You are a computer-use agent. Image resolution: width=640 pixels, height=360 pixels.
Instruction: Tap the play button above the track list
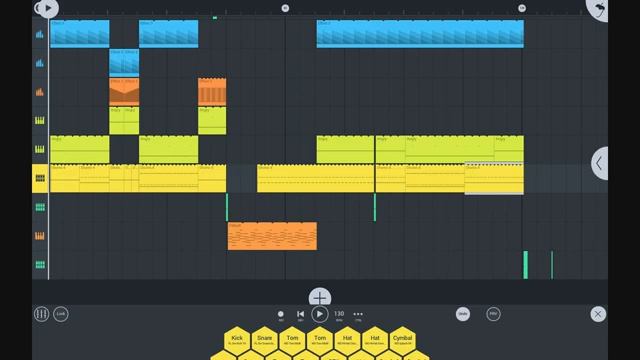click(48, 8)
